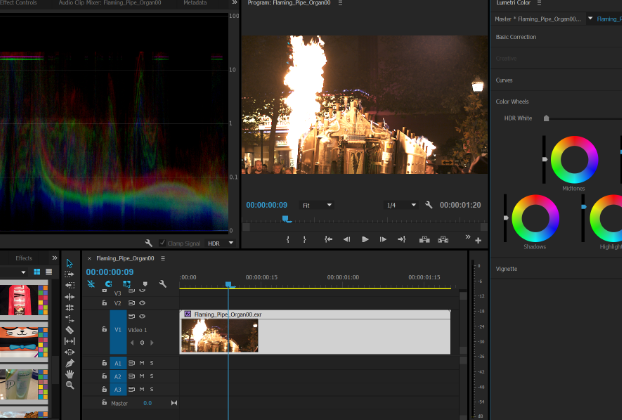
Task: Select the Rolling Edit tool
Action: tap(69, 307)
